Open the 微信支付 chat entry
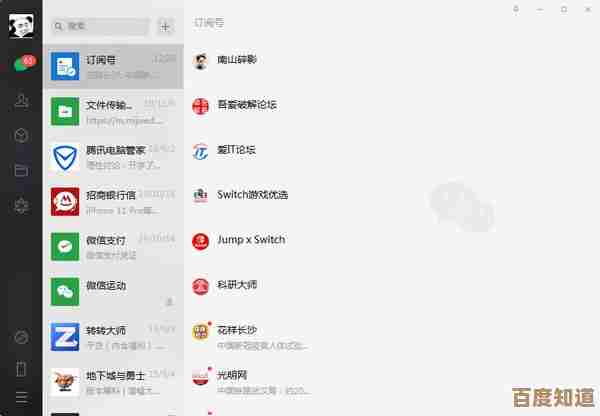The height and width of the screenshot is (416, 600). (x=113, y=246)
